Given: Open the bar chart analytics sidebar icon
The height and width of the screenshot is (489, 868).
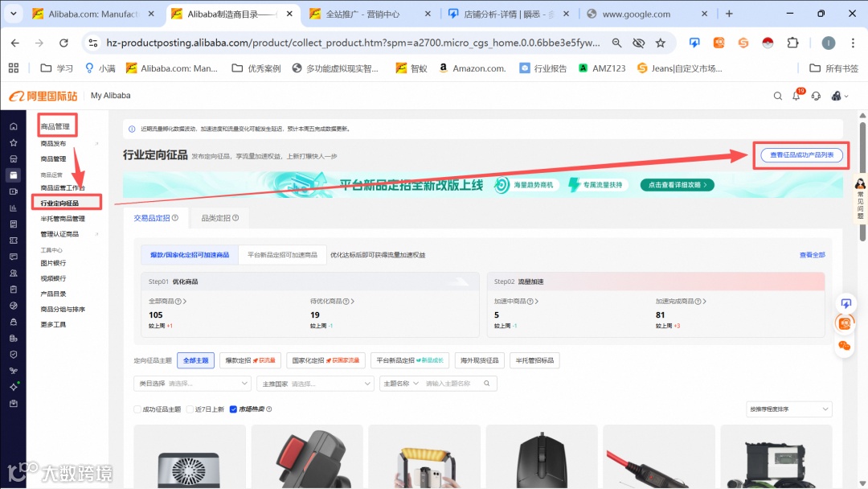Looking at the screenshot, I should point(14,208).
